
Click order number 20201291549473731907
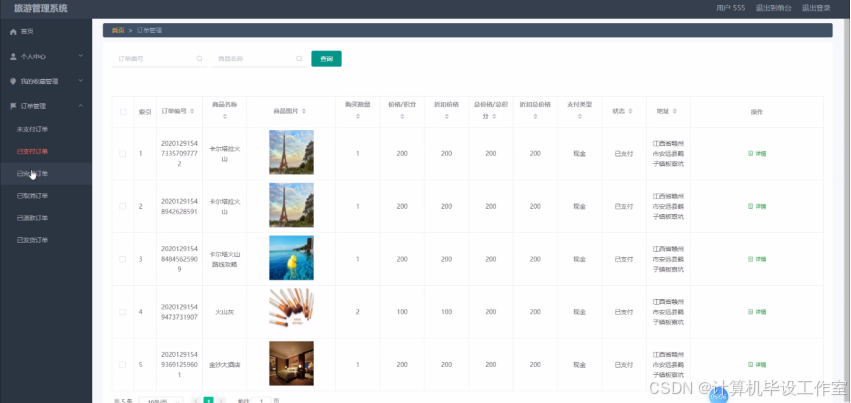pos(180,312)
